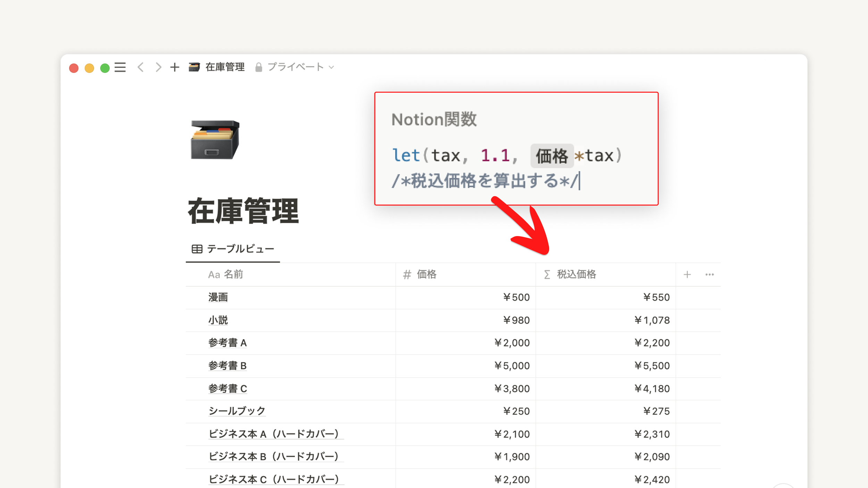Click the new page plus icon
The image size is (868, 488).
[x=175, y=67]
